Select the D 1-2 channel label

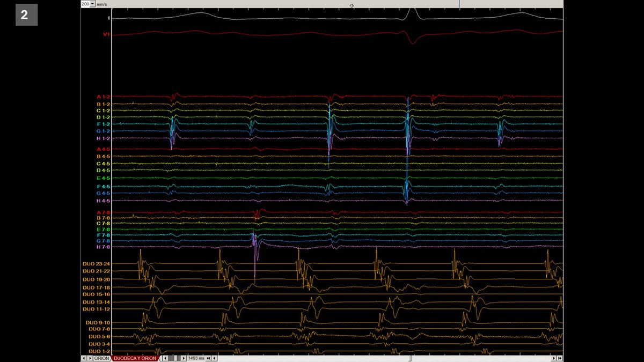pos(103,117)
